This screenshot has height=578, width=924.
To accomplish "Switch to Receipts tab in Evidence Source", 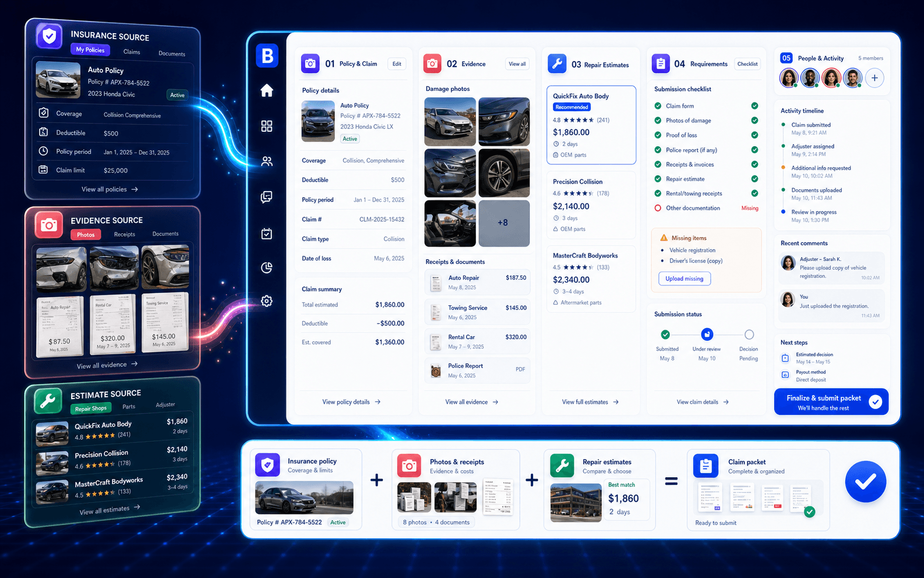I will 124,234.
